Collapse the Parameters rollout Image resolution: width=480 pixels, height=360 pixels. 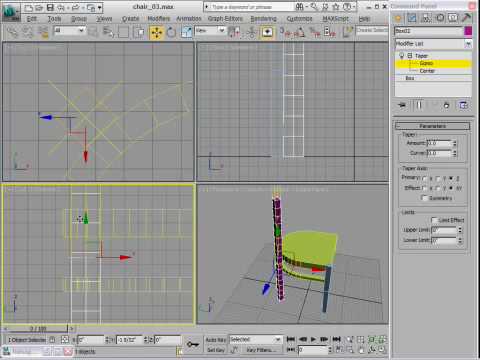432,126
